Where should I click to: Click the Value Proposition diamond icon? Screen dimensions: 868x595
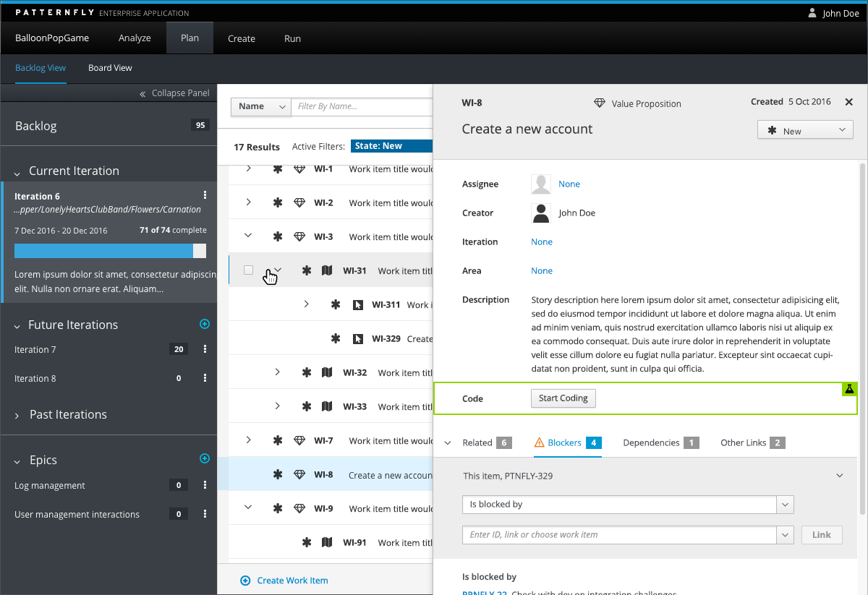(x=600, y=103)
